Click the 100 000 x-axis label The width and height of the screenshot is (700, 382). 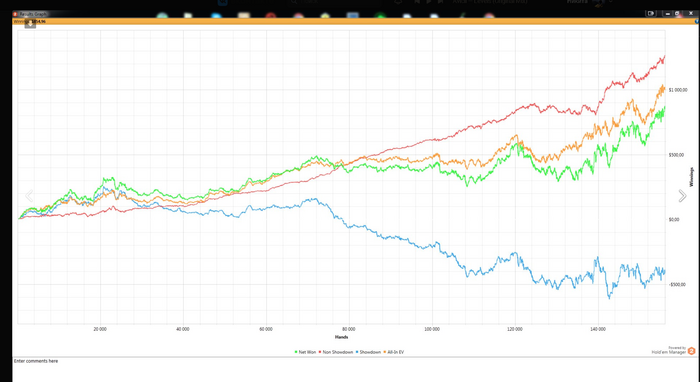(432, 329)
